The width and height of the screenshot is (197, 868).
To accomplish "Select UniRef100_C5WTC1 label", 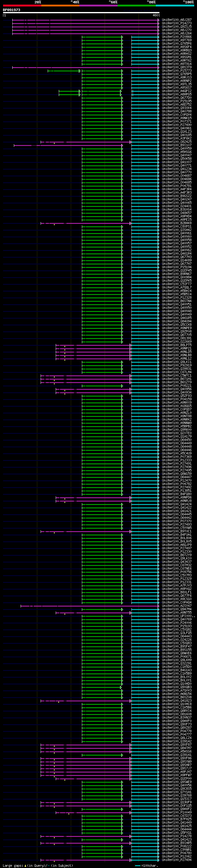I will [177, 376].
